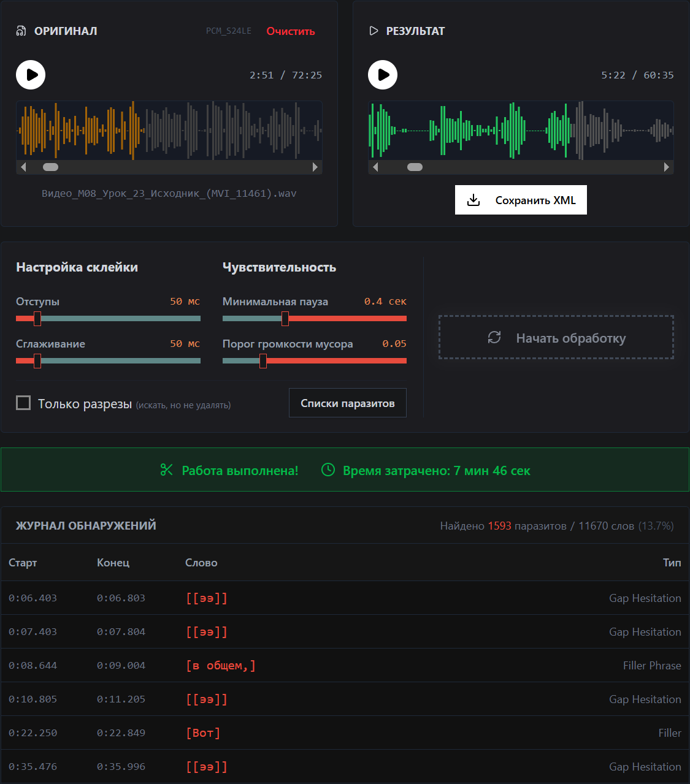Click the headphones icon next to ОРИГИНАЛ
The height and width of the screenshot is (784, 690).
pyautogui.click(x=20, y=31)
